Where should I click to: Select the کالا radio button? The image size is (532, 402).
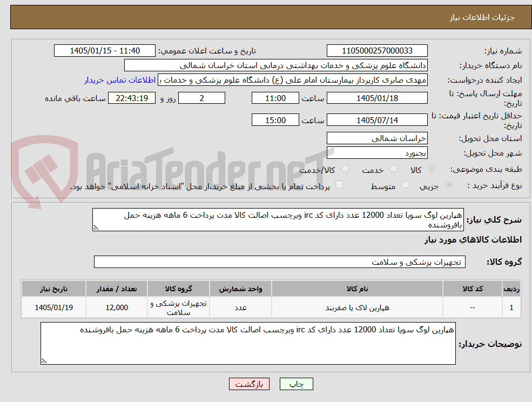(x=432, y=169)
